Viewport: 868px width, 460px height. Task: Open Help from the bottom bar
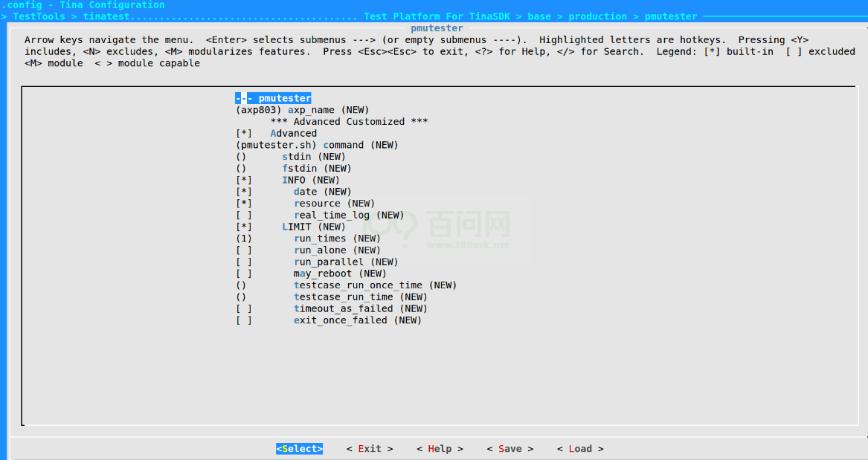pyautogui.click(x=440, y=449)
